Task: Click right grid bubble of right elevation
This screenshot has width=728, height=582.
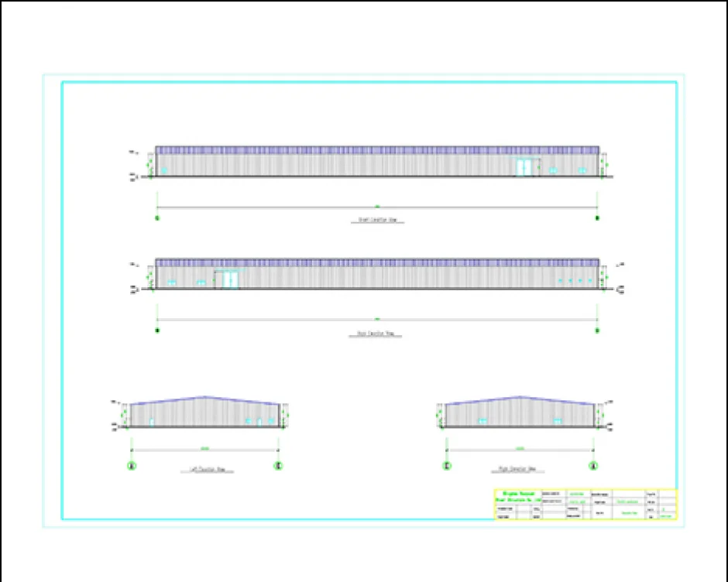Action: point(594,466)
